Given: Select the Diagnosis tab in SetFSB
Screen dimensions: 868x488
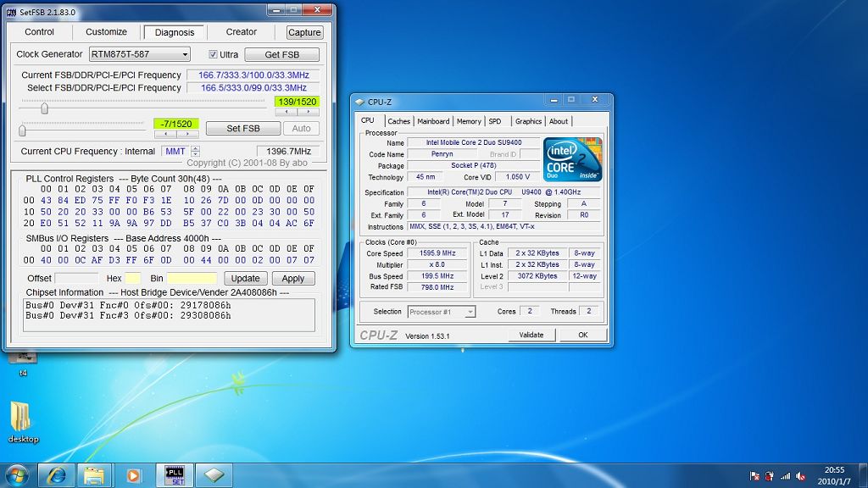Looking at the screenshot, I should [175, 32].
